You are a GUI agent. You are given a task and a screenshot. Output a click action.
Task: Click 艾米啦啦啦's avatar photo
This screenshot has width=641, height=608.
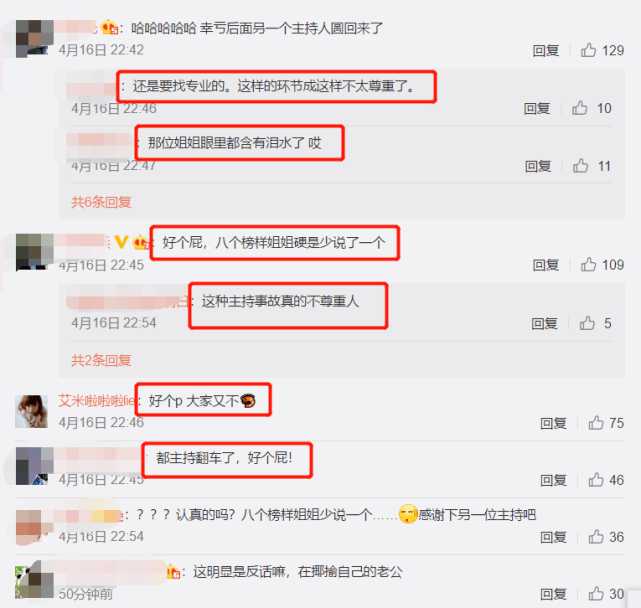31,411
